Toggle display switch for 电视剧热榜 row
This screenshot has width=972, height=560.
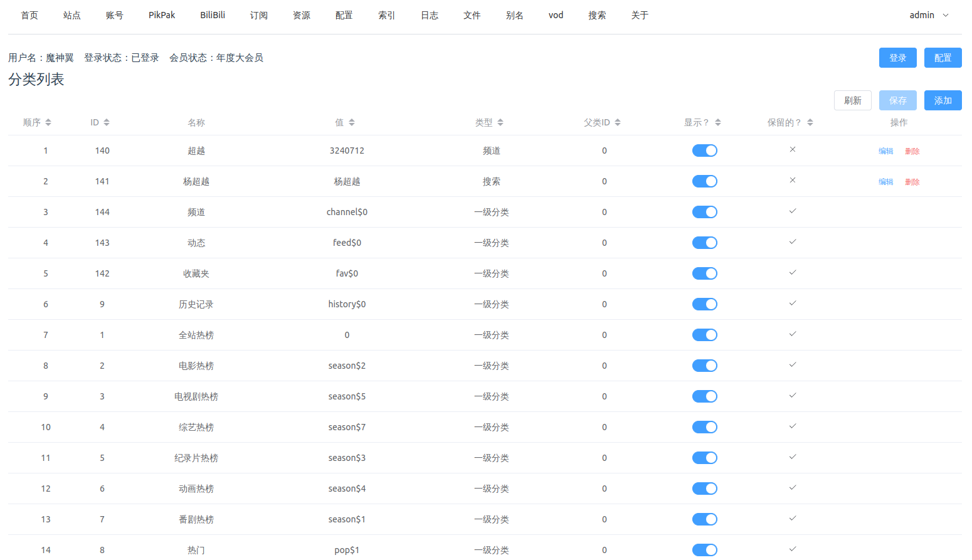pyautogui.click(x=705, y=396)
